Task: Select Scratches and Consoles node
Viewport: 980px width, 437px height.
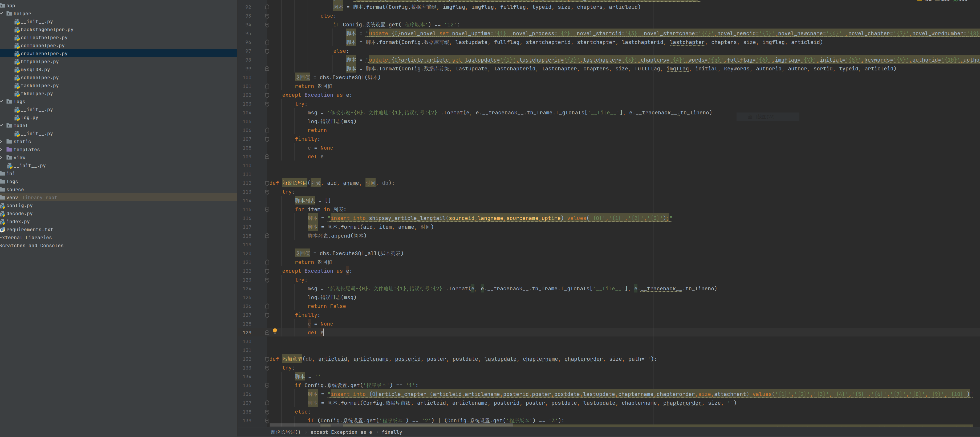Action: pyautogui.click(x=32, y=246)
